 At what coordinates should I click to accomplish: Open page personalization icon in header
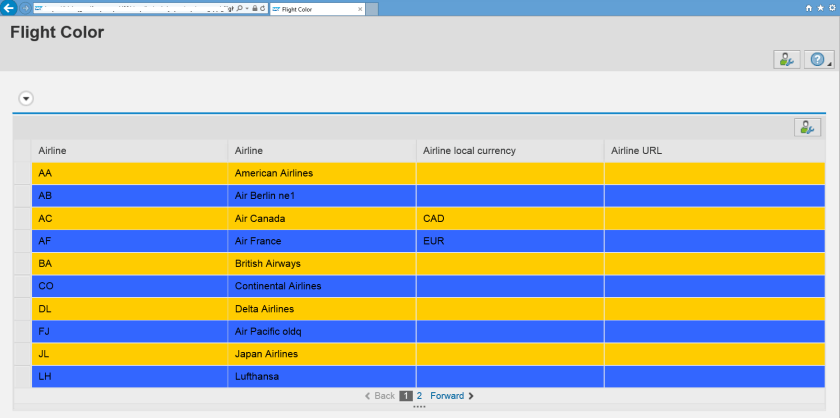[x=787, y=59]
